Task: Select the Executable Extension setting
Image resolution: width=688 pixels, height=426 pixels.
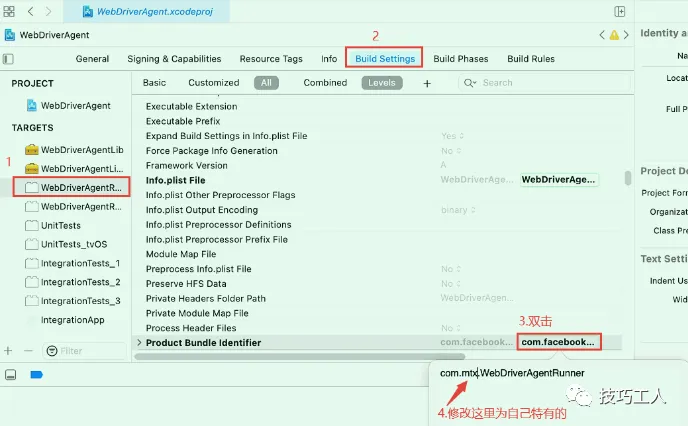Action: point(191,106)
